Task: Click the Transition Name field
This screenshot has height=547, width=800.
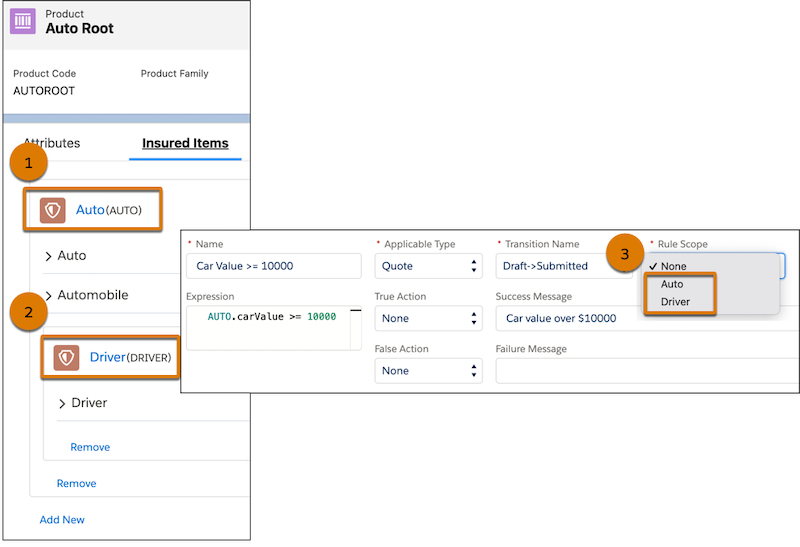Action: click(564, 266)
